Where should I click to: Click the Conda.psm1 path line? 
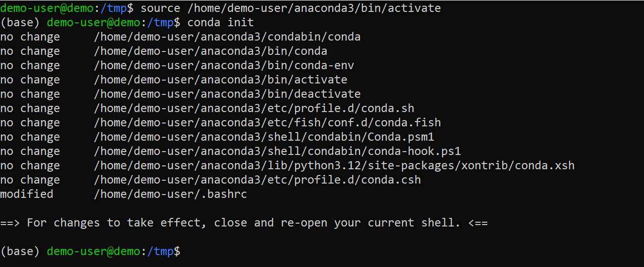tap(264, 137)
